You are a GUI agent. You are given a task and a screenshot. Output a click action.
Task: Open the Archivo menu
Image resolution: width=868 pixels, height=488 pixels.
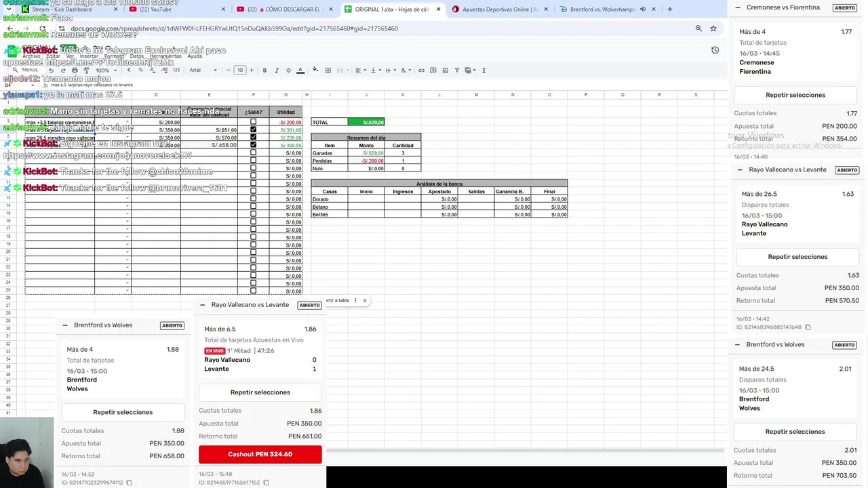[x=31, y=56]
